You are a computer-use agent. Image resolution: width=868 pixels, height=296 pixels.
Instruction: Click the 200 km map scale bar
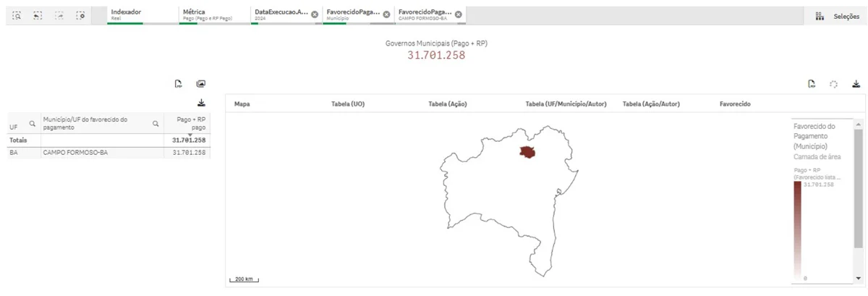(244, 279)
